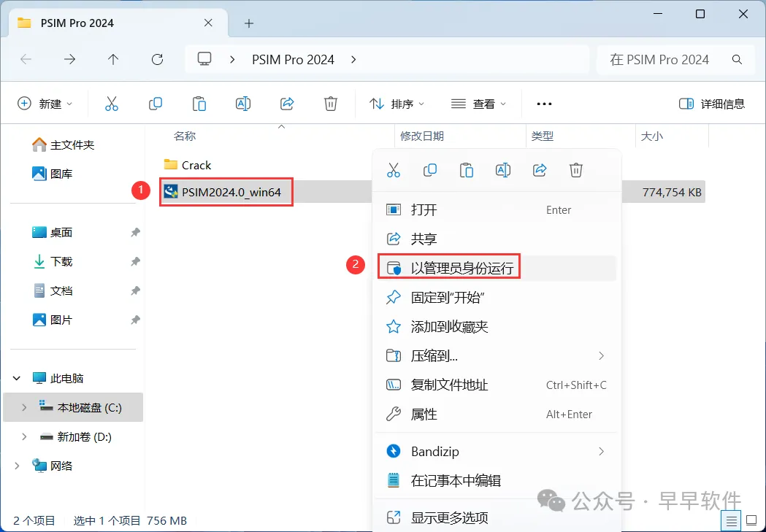The height and width of the screenshot is (532, 766).
Task: Select 以管理员身份运行 from context menu
Action: point(495,268)
